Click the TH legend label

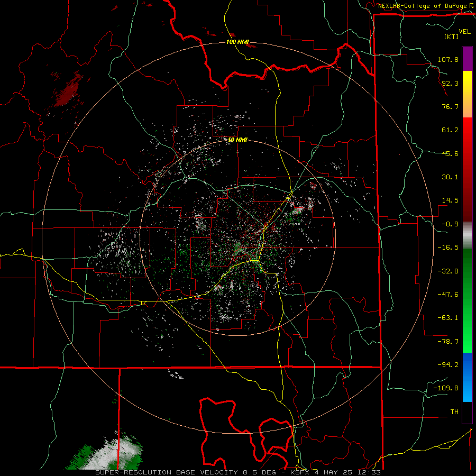pos(454,412)
